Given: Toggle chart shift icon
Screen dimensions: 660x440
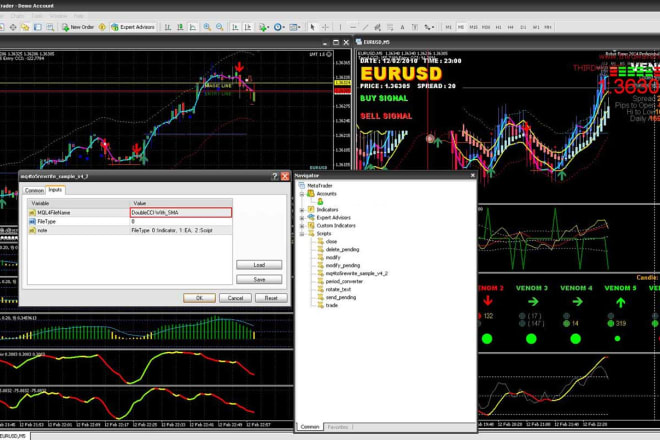Looking at the screenshot, I should [x=248, y=27].
